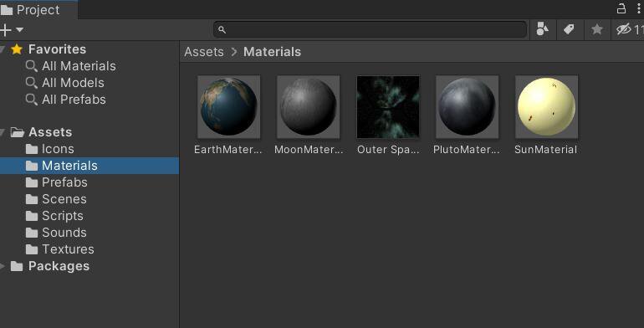The width and height of the screenshot is (644, 328).
Task: Focus the project search field
Action: coord(370,29)
